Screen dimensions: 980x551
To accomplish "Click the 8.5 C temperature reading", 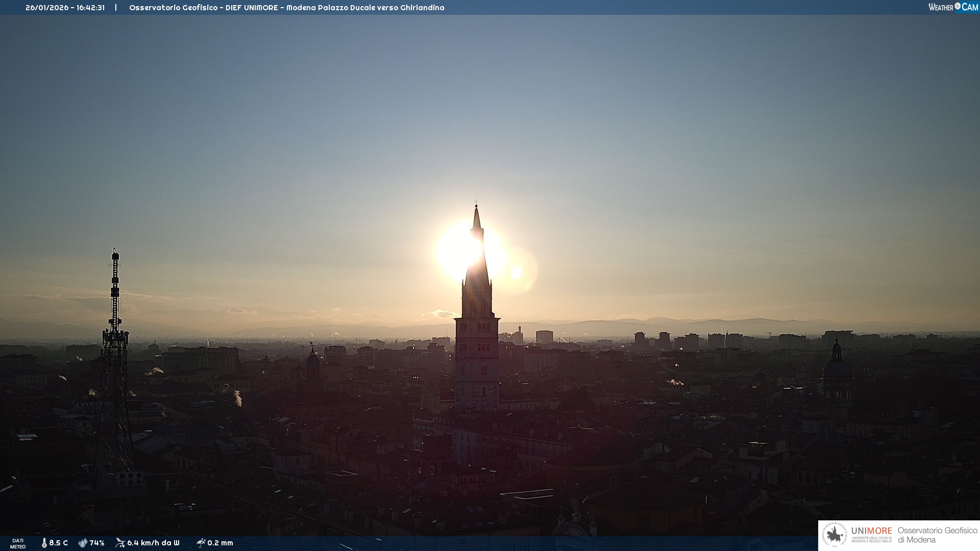I will coord(58,543).
